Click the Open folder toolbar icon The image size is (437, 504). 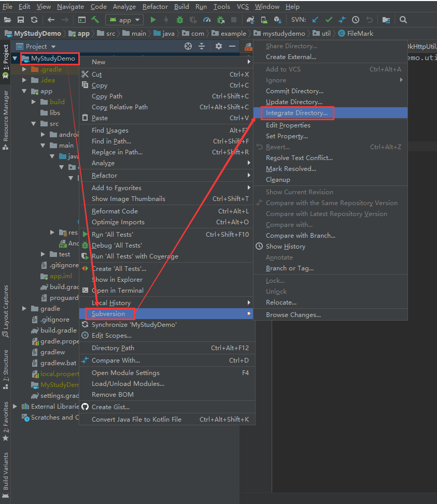click(x=7, y=20)
